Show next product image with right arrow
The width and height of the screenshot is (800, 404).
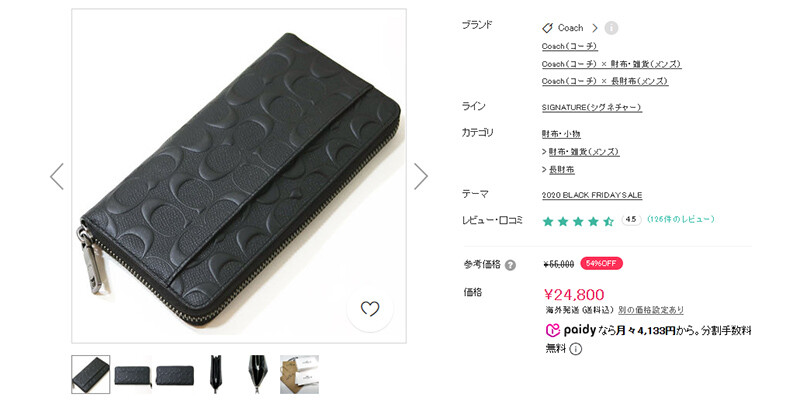click(x=421, y=176)
